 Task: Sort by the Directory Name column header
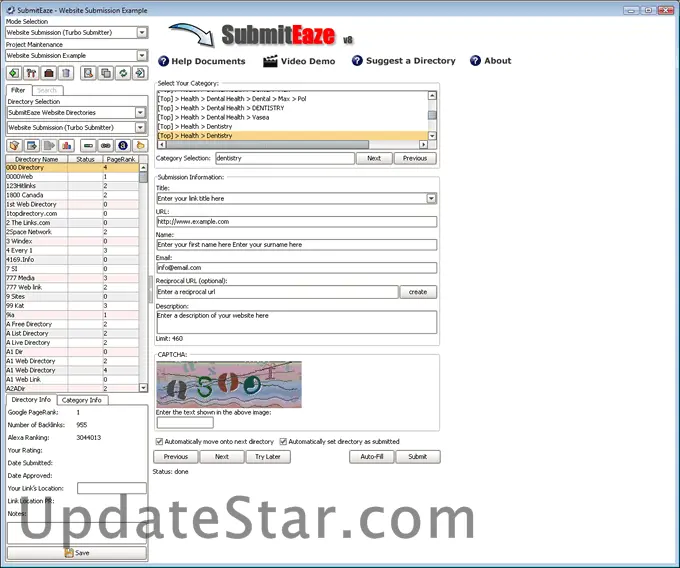[36, 159]
